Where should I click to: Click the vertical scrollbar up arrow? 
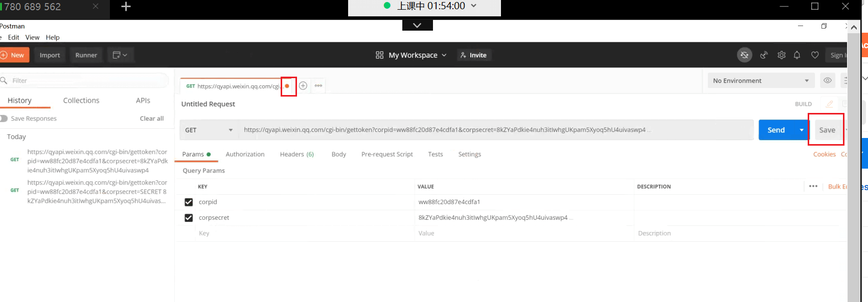pyautogui.click(x=854, y=28)
